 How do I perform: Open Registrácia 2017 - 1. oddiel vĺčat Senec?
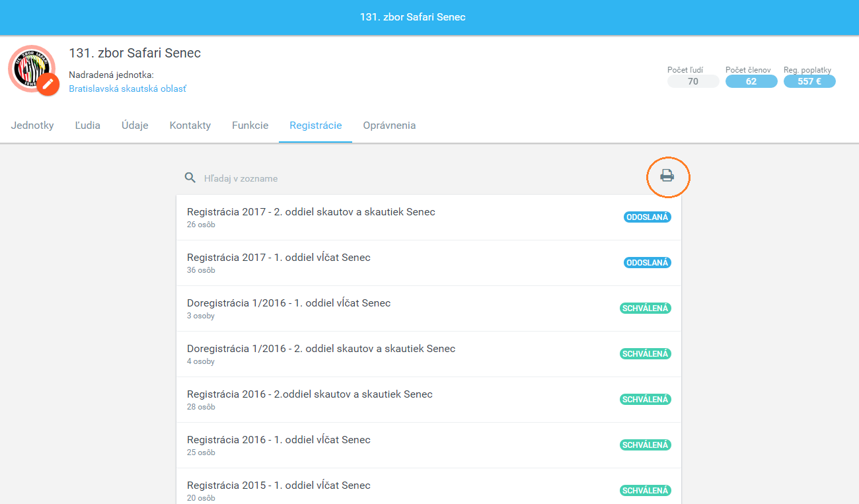[x=429, y=263]
